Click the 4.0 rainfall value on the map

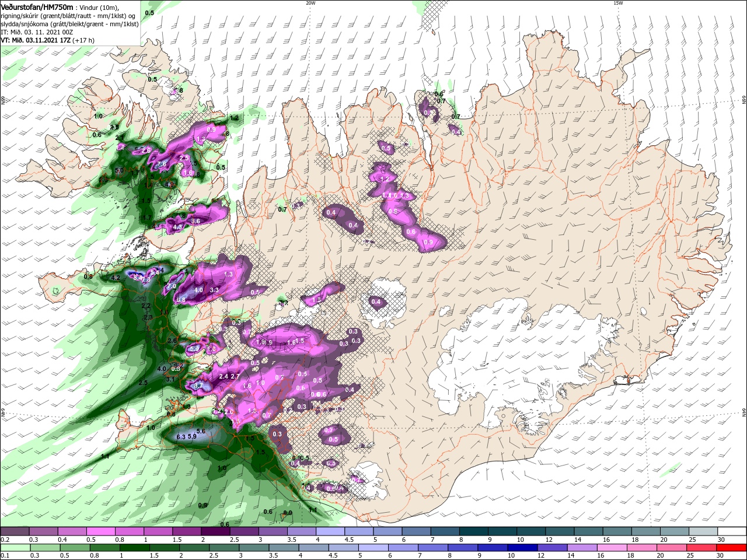pyautogui.click(x=162, y=369)
